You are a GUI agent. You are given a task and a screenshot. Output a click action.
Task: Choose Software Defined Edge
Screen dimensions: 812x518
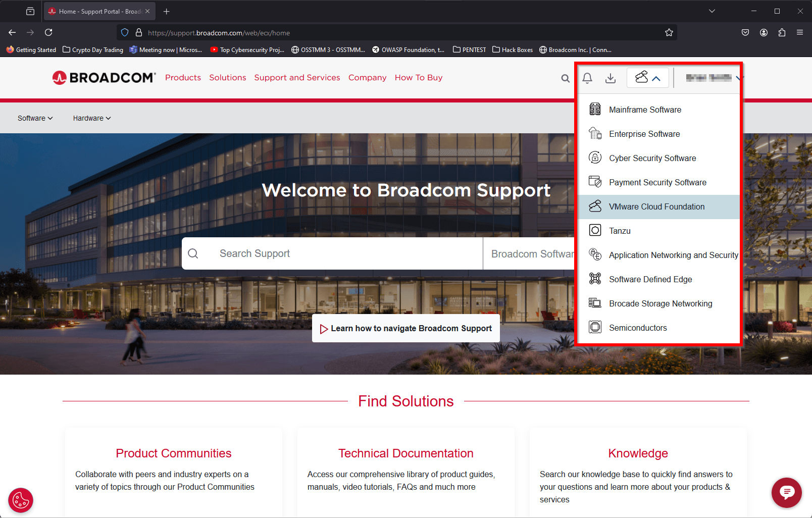tap(658, 279)
